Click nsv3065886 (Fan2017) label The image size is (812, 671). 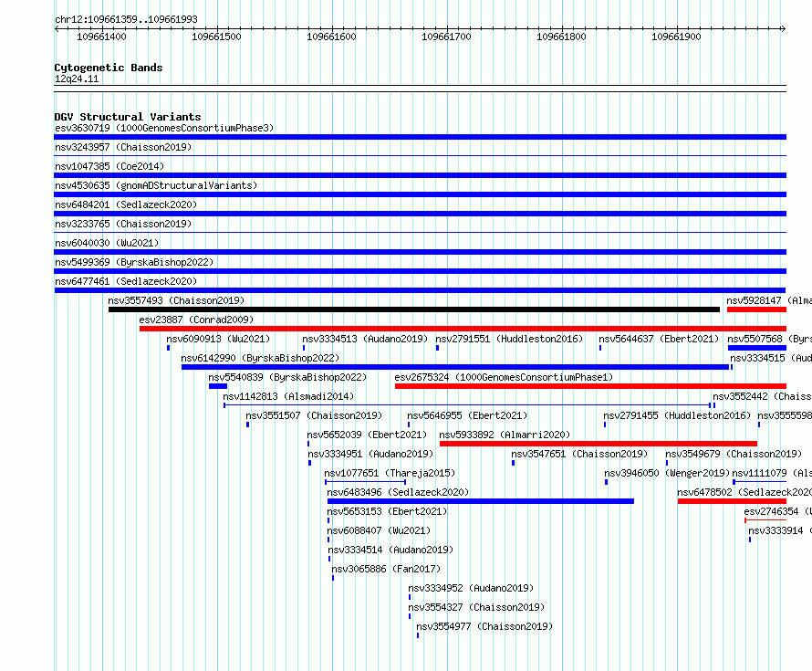[386, 569]
